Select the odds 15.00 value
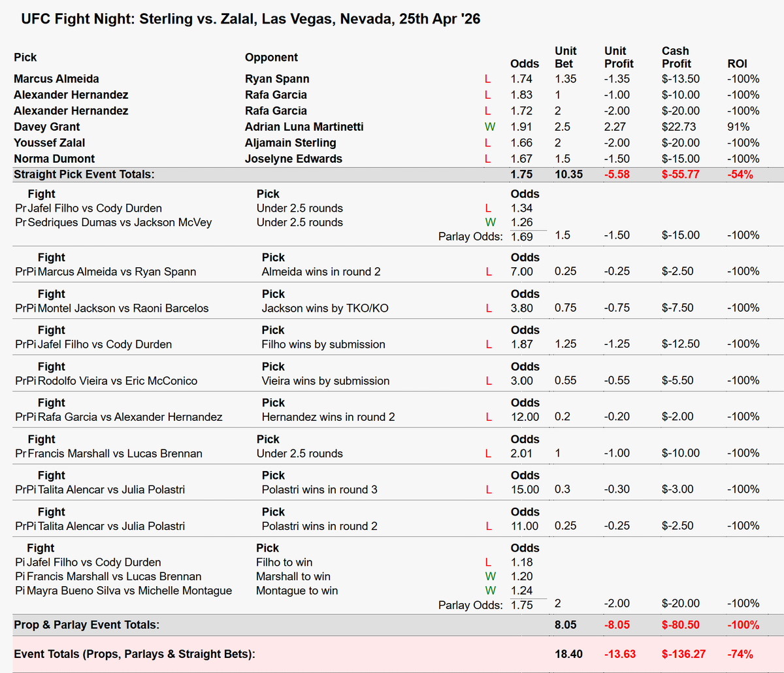The height and width of the screenshot is (673, 784). coord(525,489)
